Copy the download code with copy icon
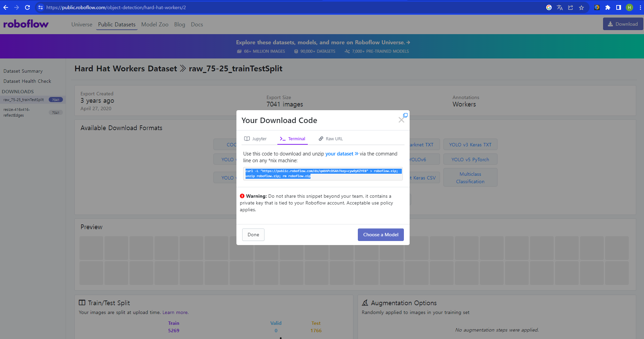The height and width of the screenshot is (339, 644). (405, 115)
